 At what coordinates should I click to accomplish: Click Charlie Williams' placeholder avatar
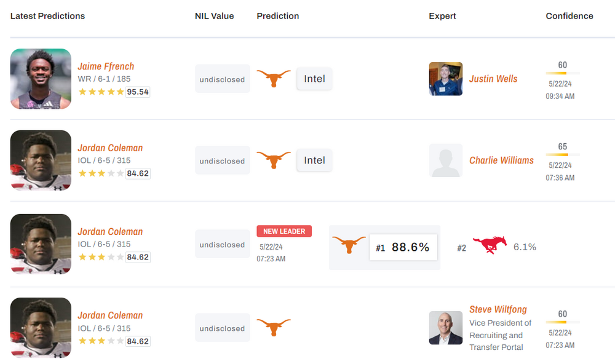point(445,160)
